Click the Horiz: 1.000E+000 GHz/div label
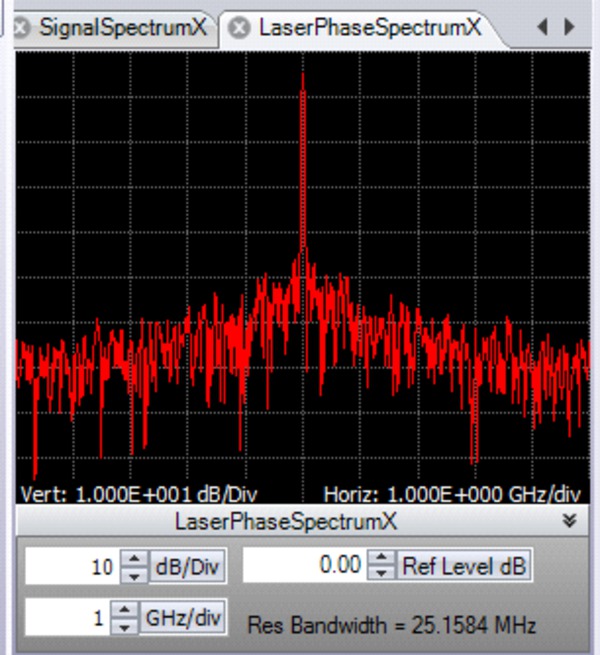 452,495
